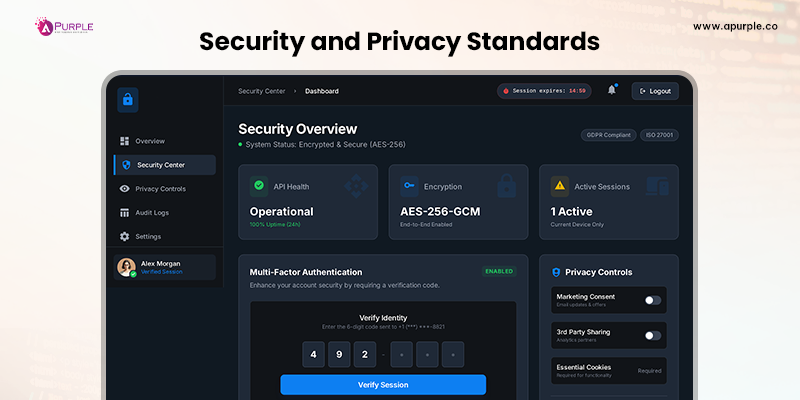Click the Verify Identity heading
The height and width of the screenshot is (400, 800).
383,318
